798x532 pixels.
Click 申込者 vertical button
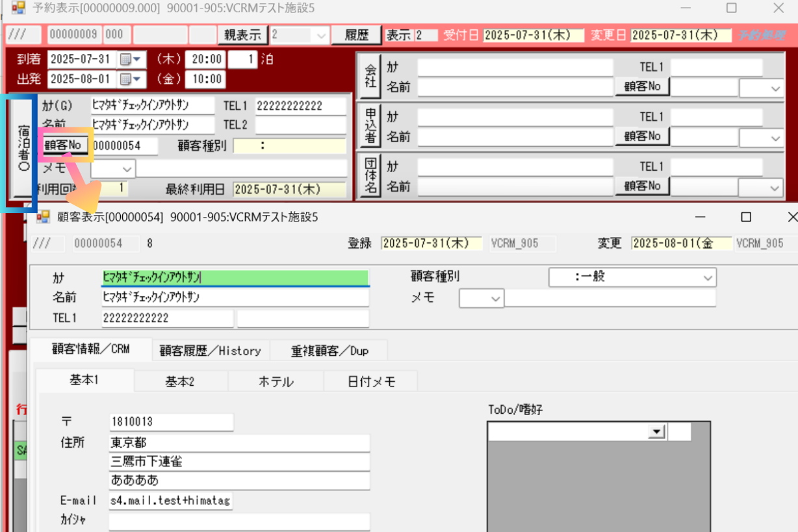(x=370, y=125)
